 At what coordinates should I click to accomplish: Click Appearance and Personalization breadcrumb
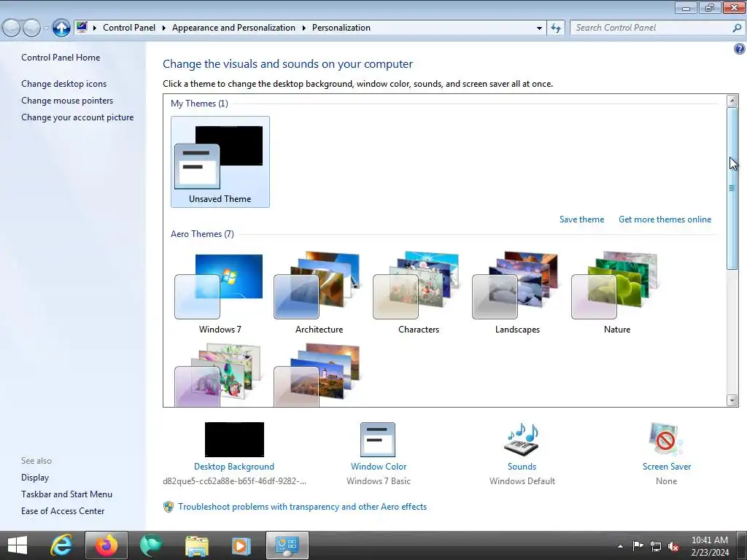point(233,28)
